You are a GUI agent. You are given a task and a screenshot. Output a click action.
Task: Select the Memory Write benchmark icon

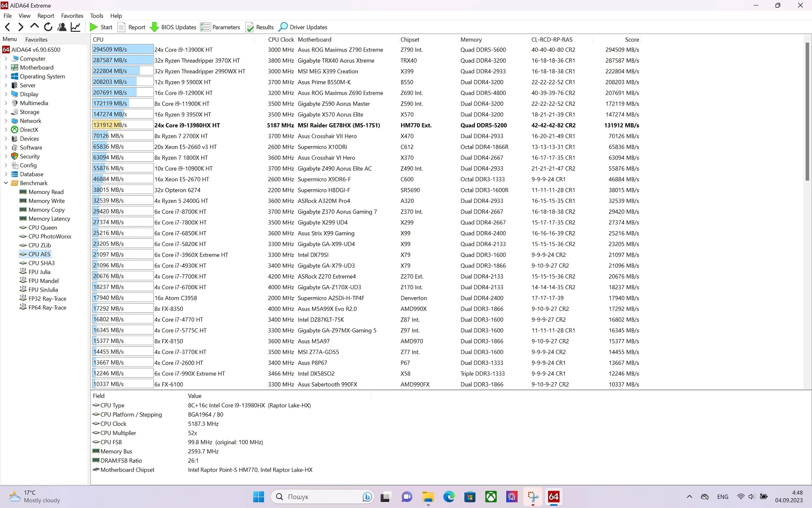[x=23, y=201]
